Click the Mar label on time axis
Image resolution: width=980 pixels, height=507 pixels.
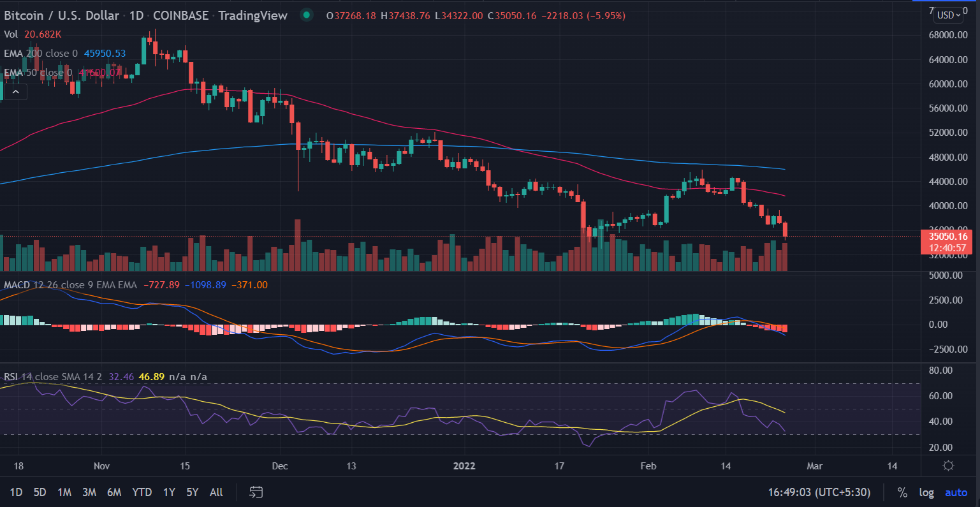[x=814, y=466]
